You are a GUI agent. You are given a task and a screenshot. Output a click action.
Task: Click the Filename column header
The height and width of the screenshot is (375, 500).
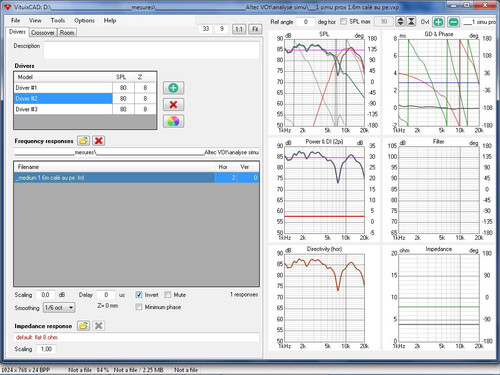click(115, 167)
